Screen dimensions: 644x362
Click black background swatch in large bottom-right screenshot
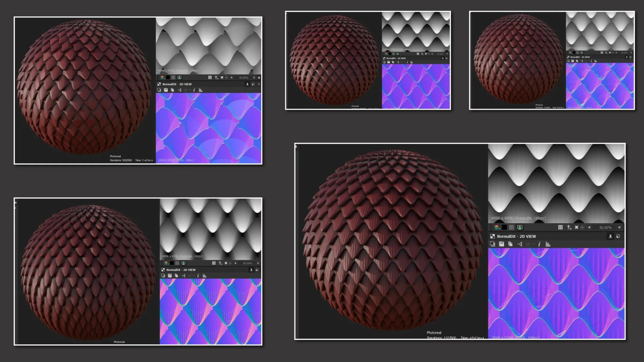pos(504,227)
